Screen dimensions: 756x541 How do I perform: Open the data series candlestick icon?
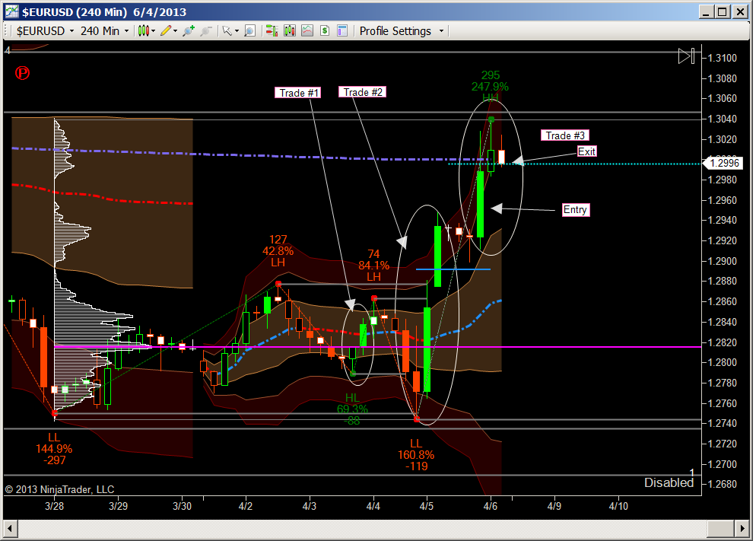(290, 31)
